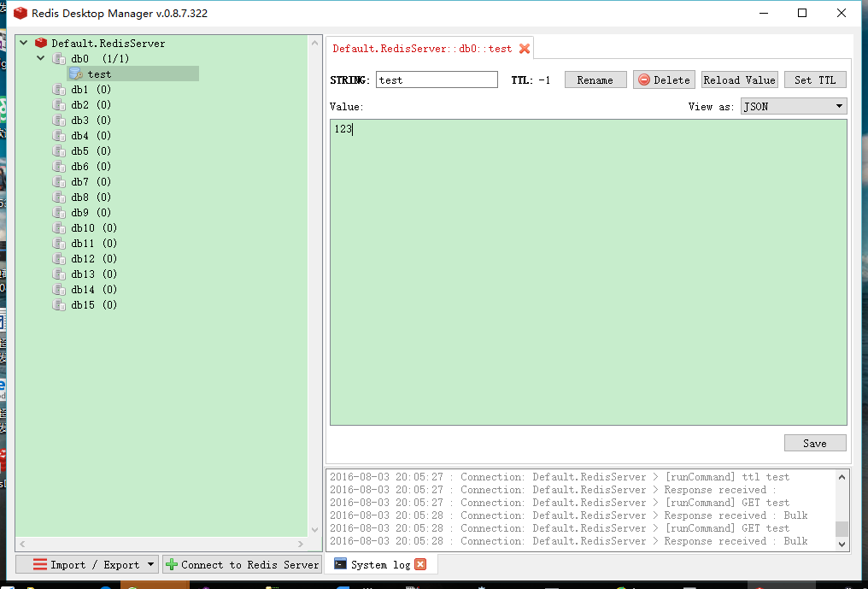This screenshot has width=868, height=589.
Task: Click the key name input field
Action: (437, 80)
